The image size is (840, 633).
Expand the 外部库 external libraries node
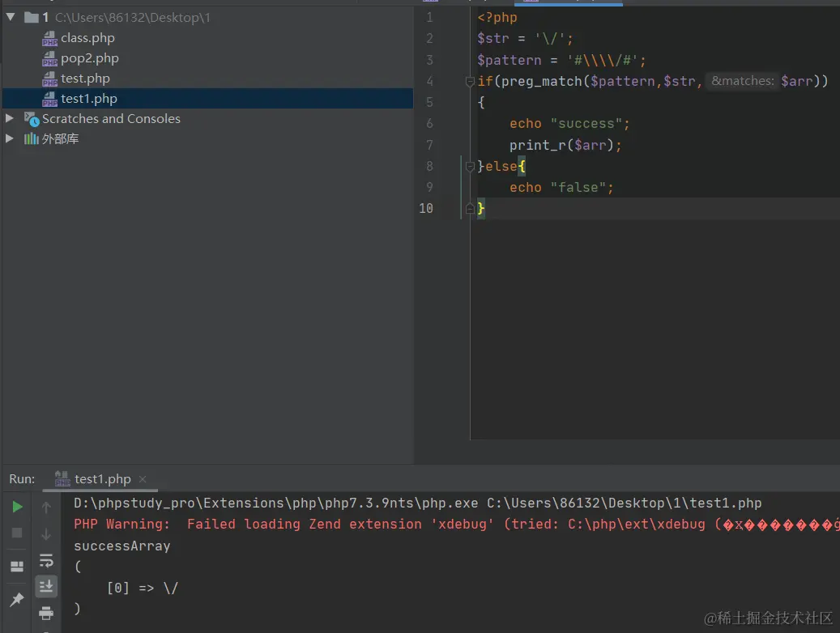tap(9, 138)
